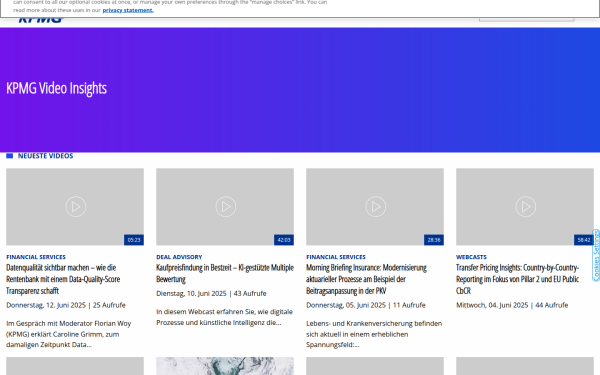600x375 pixels.
Task: Click the KPMG logo
Action: point(41,20)
